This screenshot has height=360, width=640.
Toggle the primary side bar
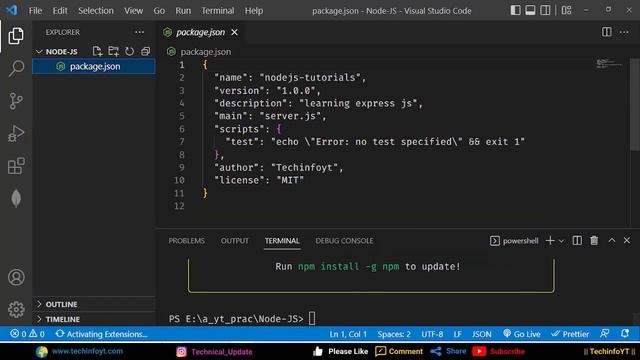(x=516, y=10)
